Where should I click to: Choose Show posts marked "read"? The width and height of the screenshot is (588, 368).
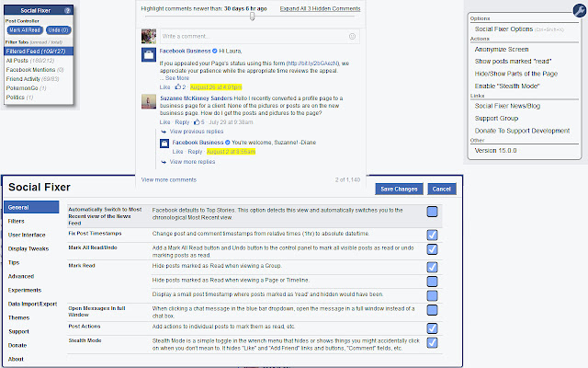coord(513,62)
